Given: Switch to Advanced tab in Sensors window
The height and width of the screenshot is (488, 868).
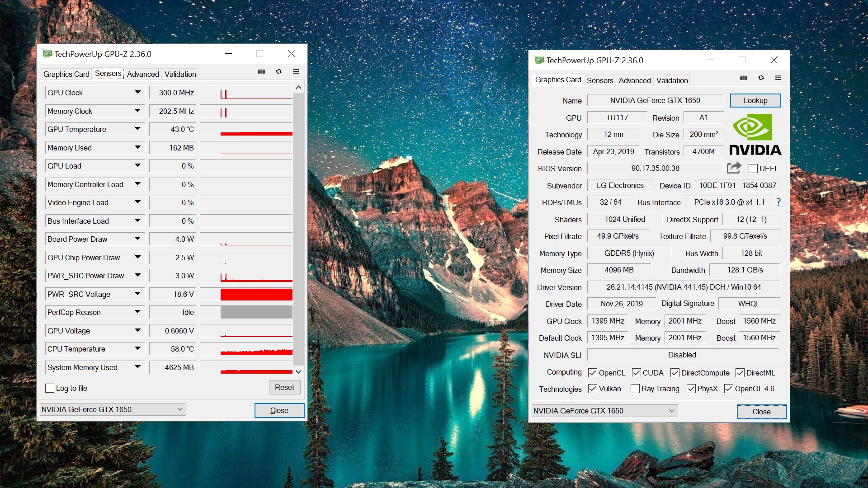Looking at the screenshot, I should coord(143,74).
